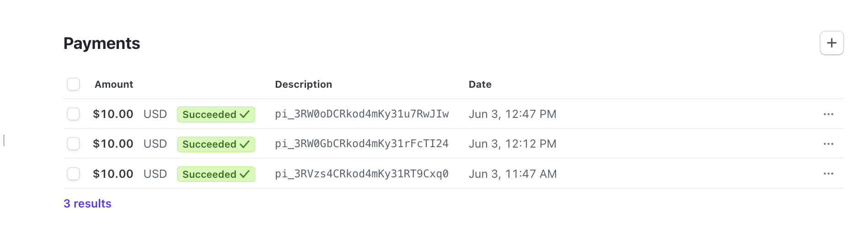Toggle the select-all checkbox in header
Image resolution: width=868 pixels, height=234 pixels.
[73, 85]
